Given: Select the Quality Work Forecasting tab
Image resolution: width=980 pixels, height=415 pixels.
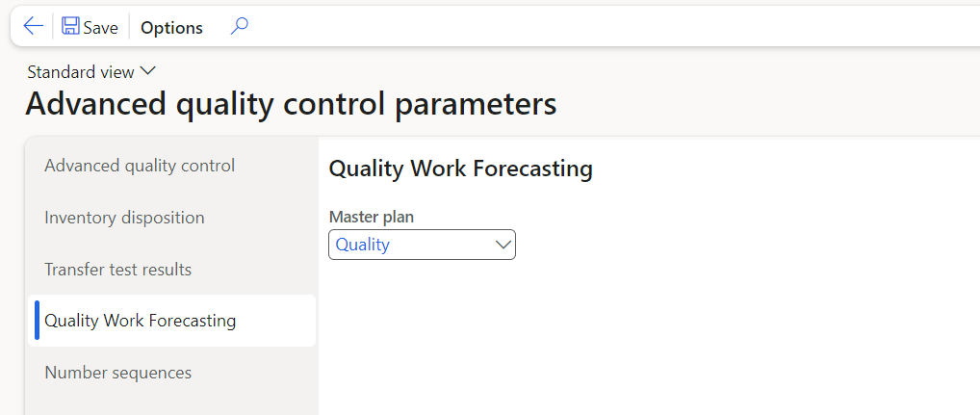Looking at the screenshot, I should click(x=140, y=321).
